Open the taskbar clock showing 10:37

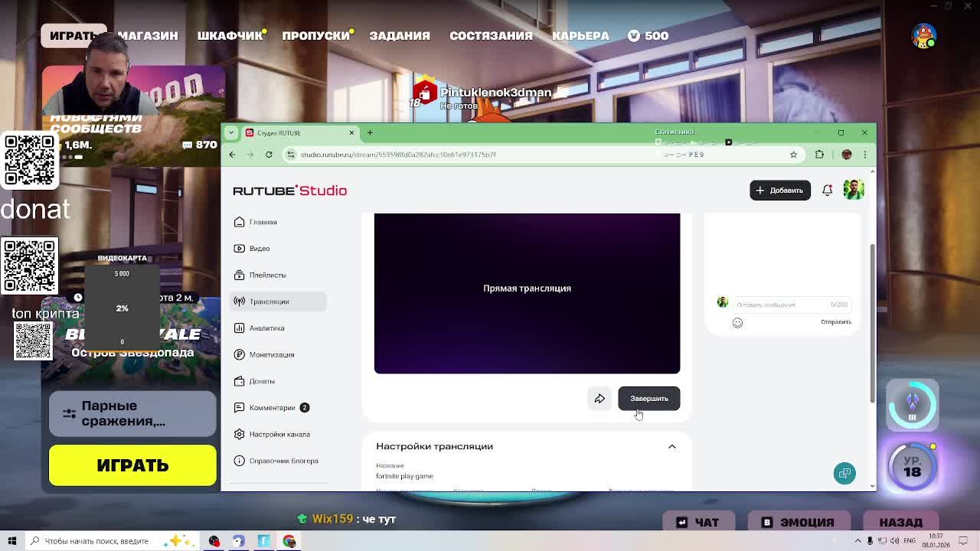pyautogui.click(x=936, y=541)
